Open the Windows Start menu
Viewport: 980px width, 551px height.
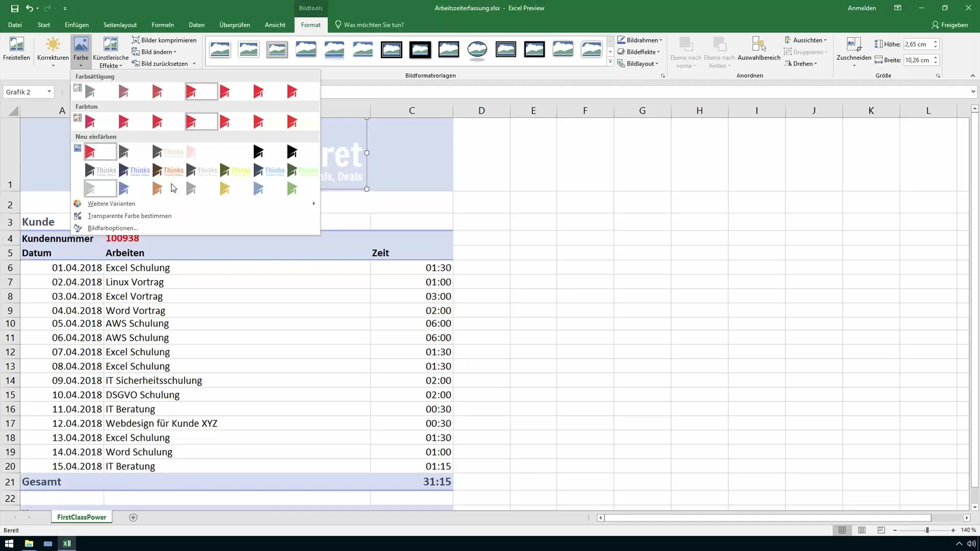(x=9, y=543)
